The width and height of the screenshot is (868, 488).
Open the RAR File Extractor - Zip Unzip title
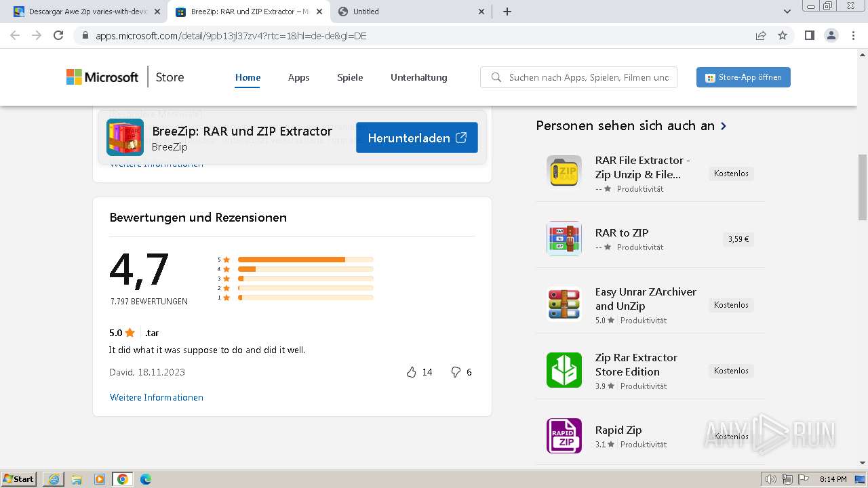(643, 167)
